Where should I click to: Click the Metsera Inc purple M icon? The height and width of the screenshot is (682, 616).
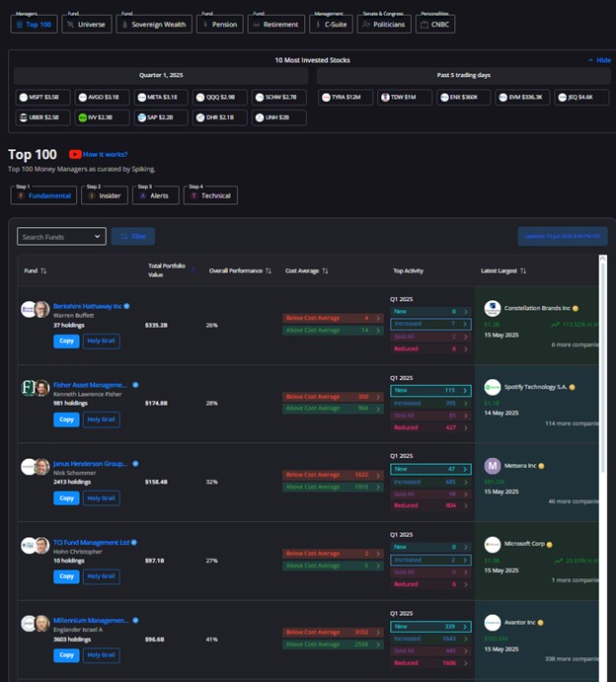click(x=493, y=466)
